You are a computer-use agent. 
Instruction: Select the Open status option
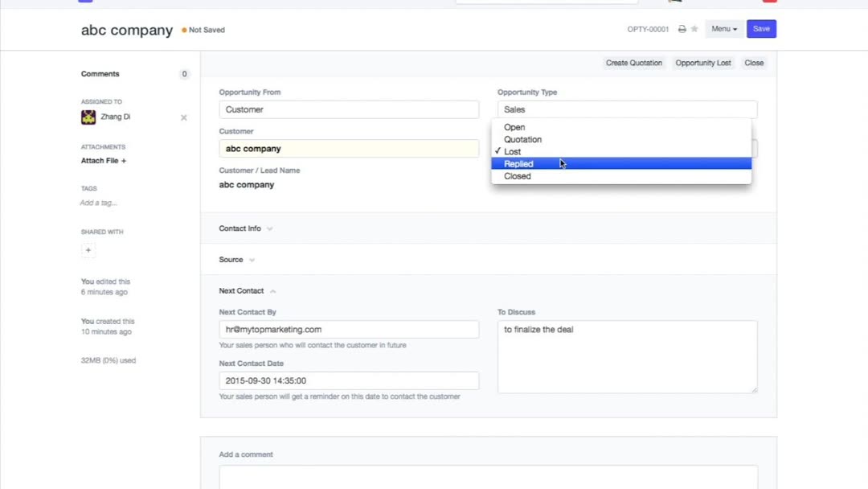tap(514, 127)
